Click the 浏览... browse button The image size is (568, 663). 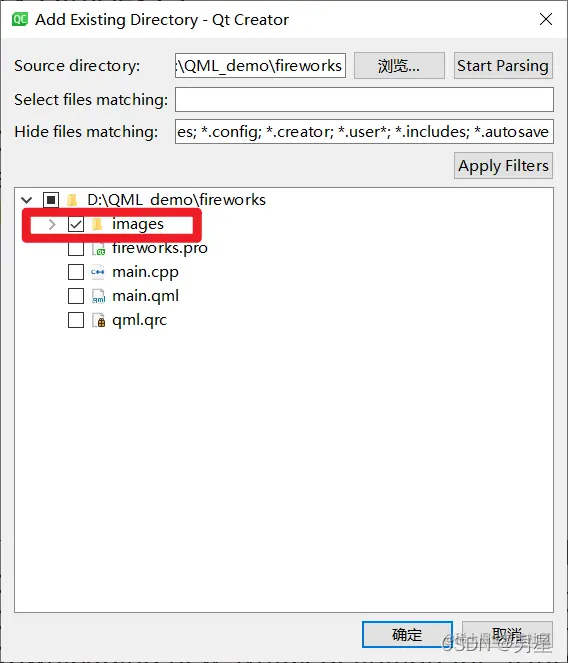[x=399, y=66]
